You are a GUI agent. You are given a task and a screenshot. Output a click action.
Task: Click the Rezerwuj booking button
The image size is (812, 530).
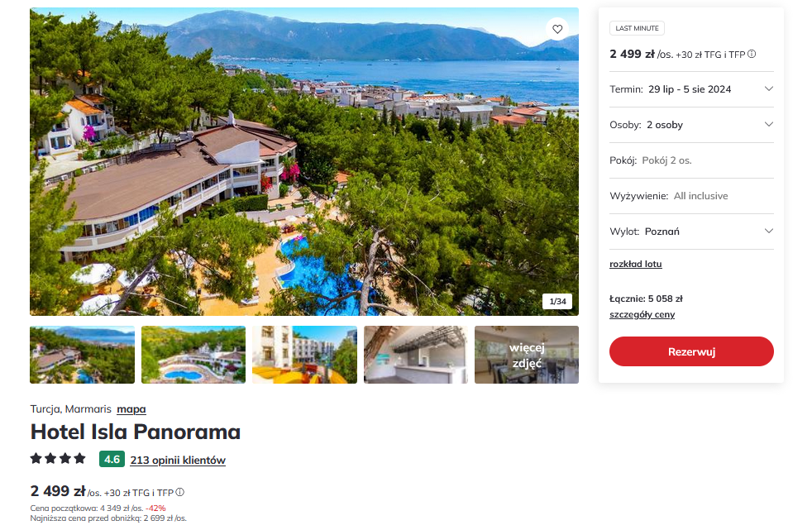coord(691,351)
